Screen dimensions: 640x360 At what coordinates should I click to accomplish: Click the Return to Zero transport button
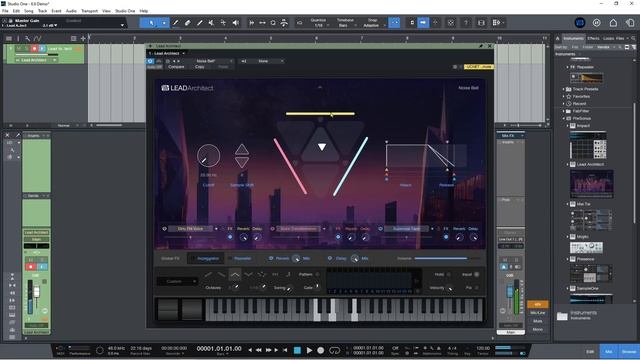coord(285,350)
